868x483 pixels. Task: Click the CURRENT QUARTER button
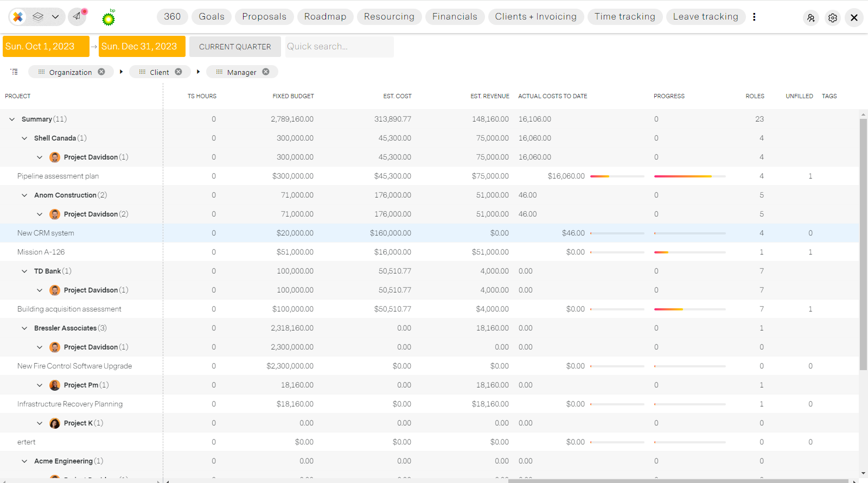(x=235, y=47)
